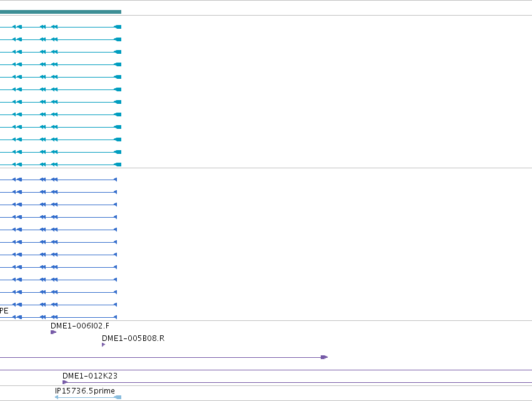Image resolution: width=532 pixels, height=401 pixels.
Task: Click the small purple arrow under DME1-005B08.R
Action: click(104, 345)
